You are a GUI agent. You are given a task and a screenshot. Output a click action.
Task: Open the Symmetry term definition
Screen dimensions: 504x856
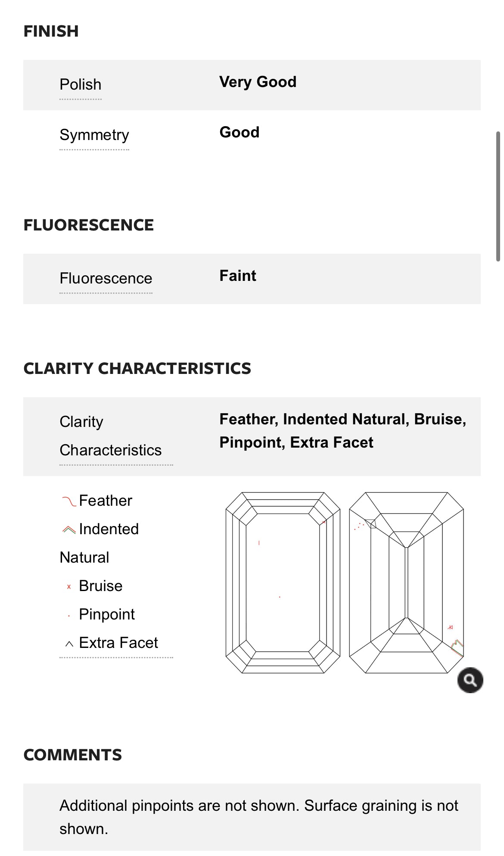coord(94,135)
